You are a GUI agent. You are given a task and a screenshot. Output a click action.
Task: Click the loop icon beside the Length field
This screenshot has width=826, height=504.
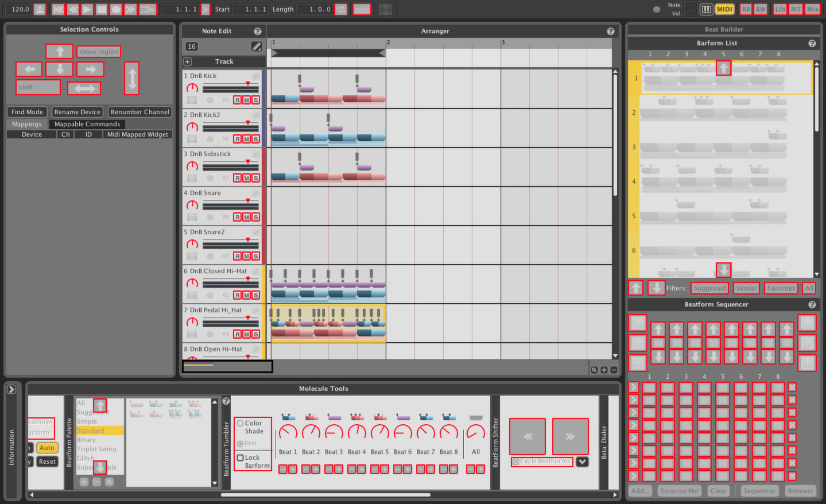pyautogui.click(x=340, y=9)
